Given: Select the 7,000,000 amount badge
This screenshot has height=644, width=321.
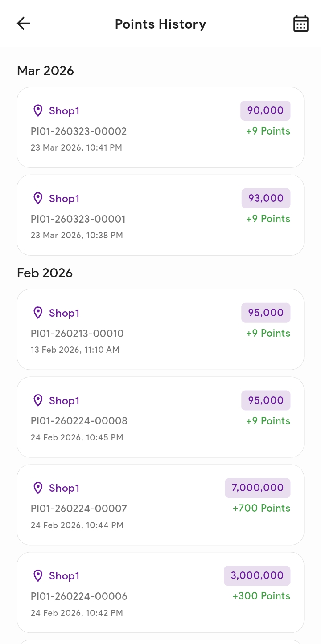Looking at the screenshot, I should point(258,488).
